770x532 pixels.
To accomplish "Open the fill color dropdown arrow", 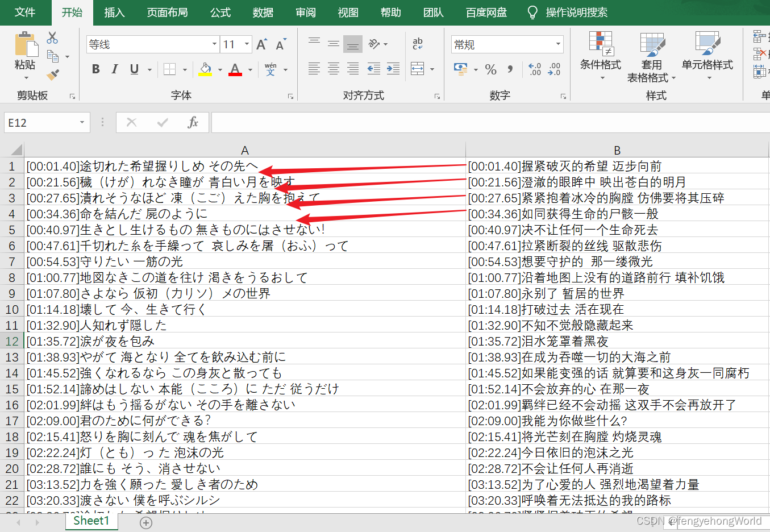I will point(220,70).
